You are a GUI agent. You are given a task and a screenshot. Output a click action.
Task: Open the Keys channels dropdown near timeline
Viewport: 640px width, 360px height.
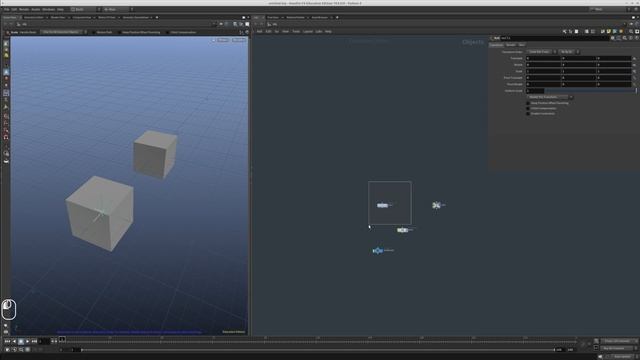[618, 341]
